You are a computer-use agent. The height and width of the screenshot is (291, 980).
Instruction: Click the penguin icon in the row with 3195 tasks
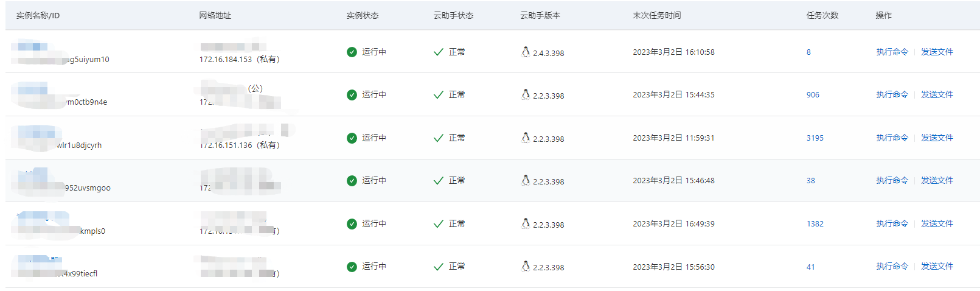(526, 138)
